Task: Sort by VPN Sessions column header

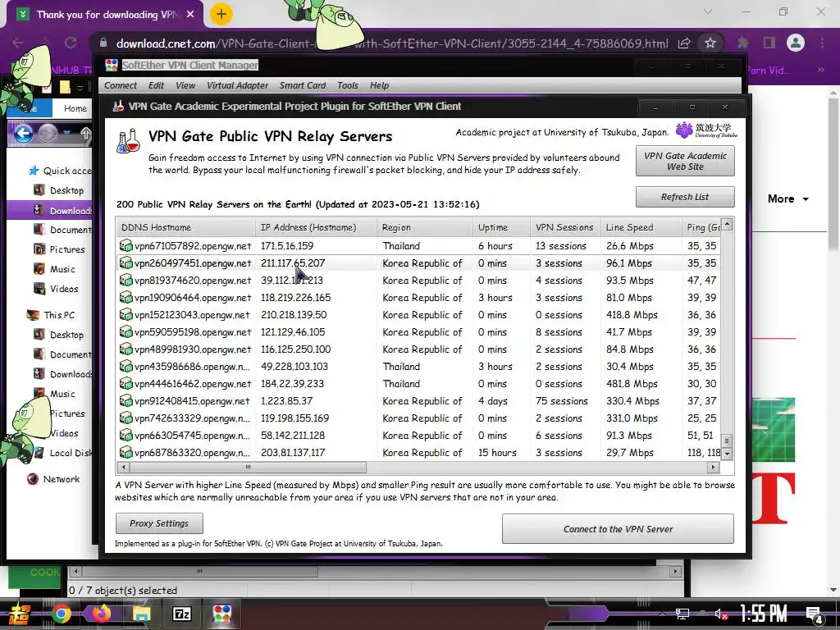Action: click(x=565, y=227)
